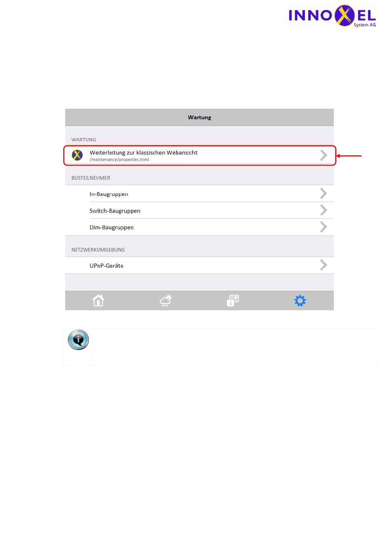Image resolution: width=392 pixels, height=559 pixels.
Task: Click the Wartung title bar
Action: coord(199,117)
